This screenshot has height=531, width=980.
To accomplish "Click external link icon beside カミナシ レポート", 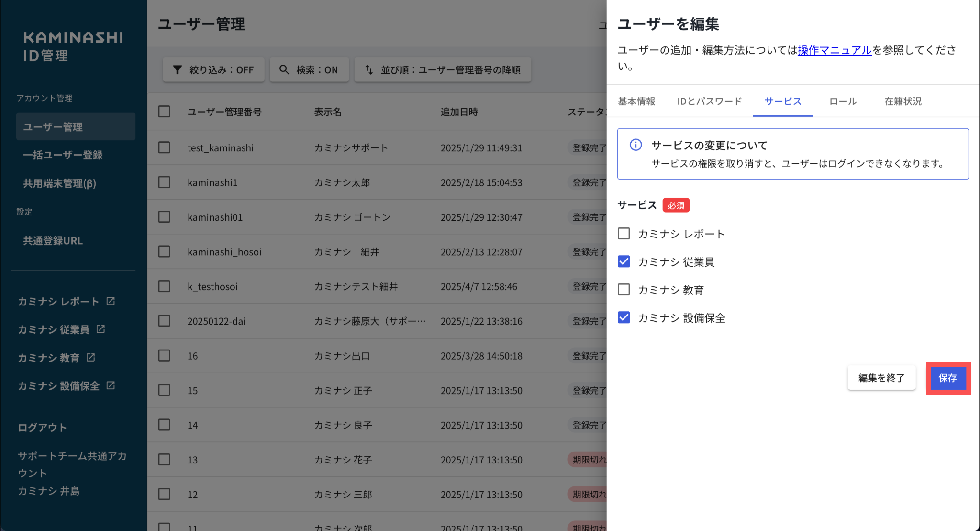I will coord(111,301).
